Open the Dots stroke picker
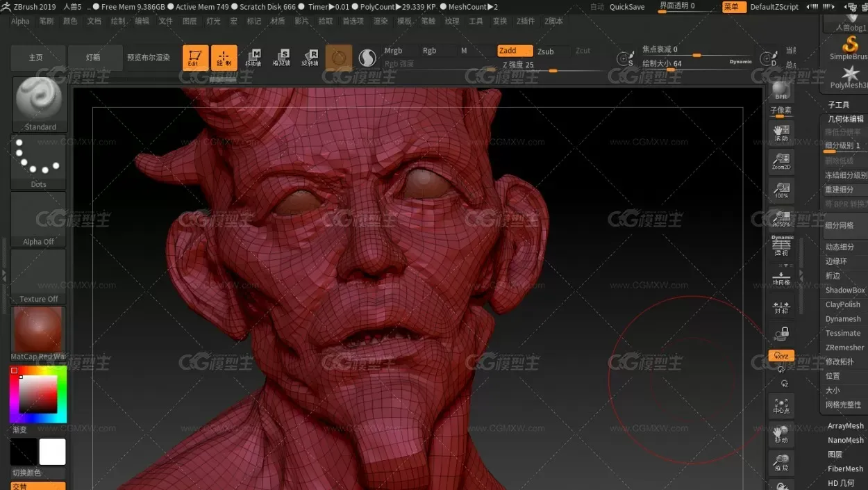The height and width of the screenshot is (490, 868). [x=39, y=162]
